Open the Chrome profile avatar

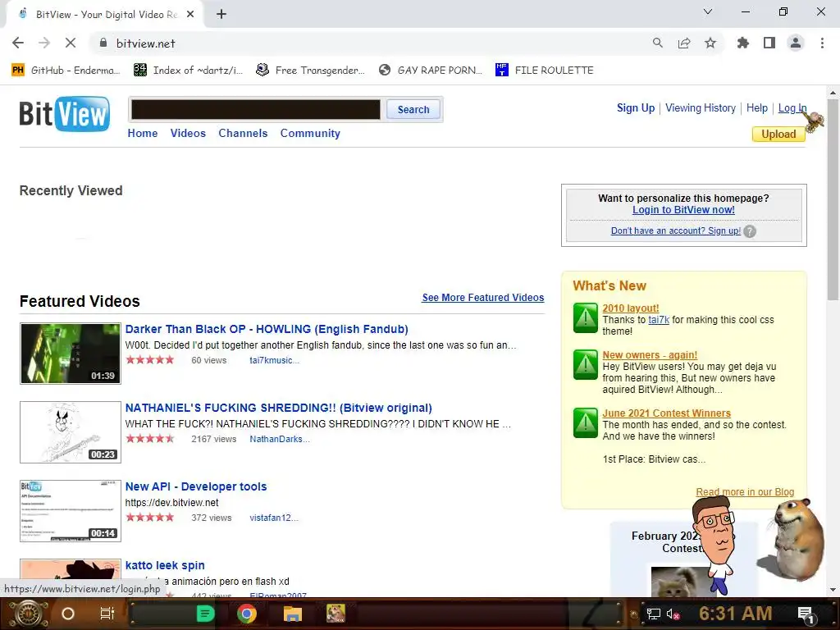796,43
